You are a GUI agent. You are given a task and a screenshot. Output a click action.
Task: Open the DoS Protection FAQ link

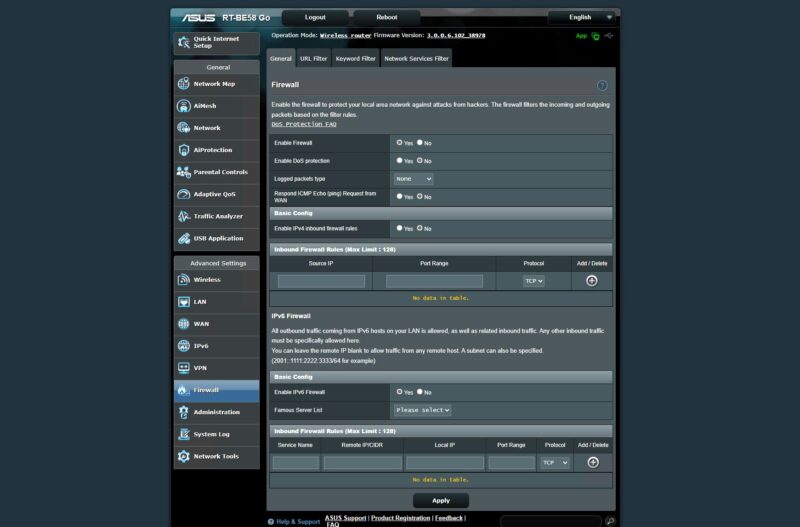(304, 124)
